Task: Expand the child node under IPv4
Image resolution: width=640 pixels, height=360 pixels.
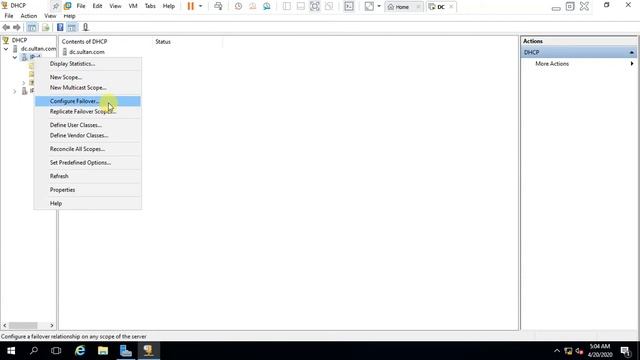Action: pos(24,83)
